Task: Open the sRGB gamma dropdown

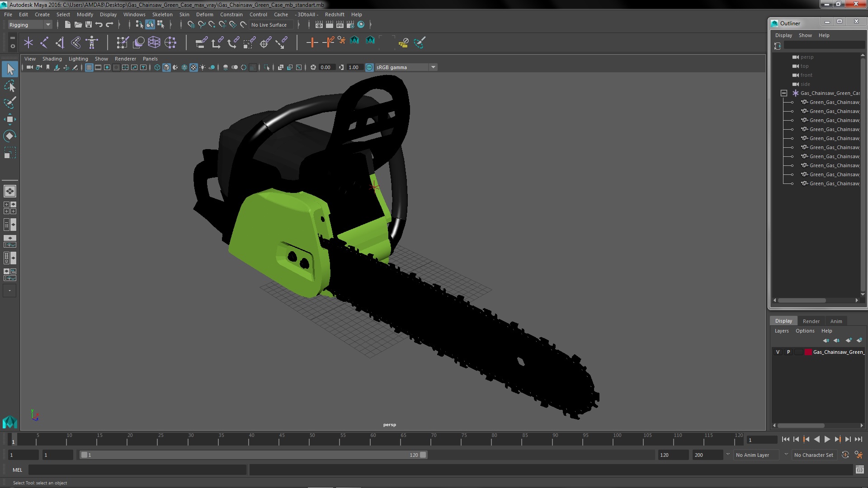Action: tap(433, 67)
